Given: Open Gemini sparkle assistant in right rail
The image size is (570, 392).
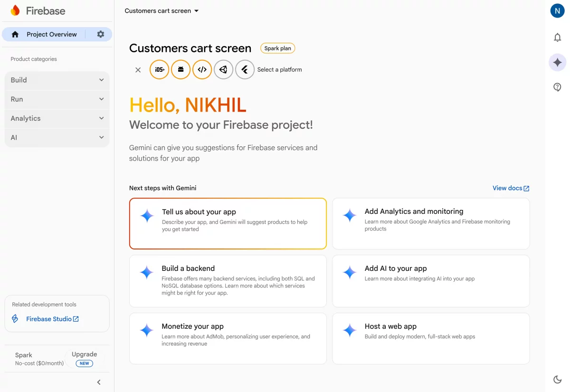Looking at the screenshot, I should point(558,62).
